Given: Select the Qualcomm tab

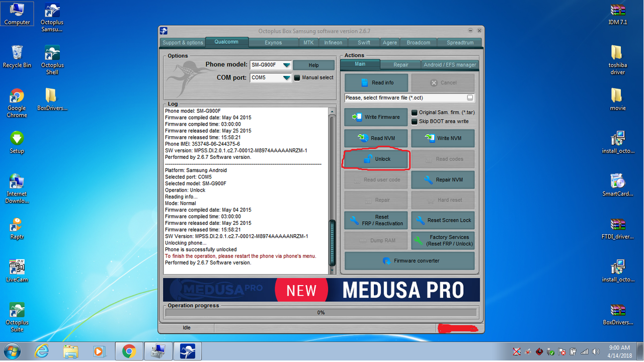Looking at the screenshot, I should pos(226,42).
